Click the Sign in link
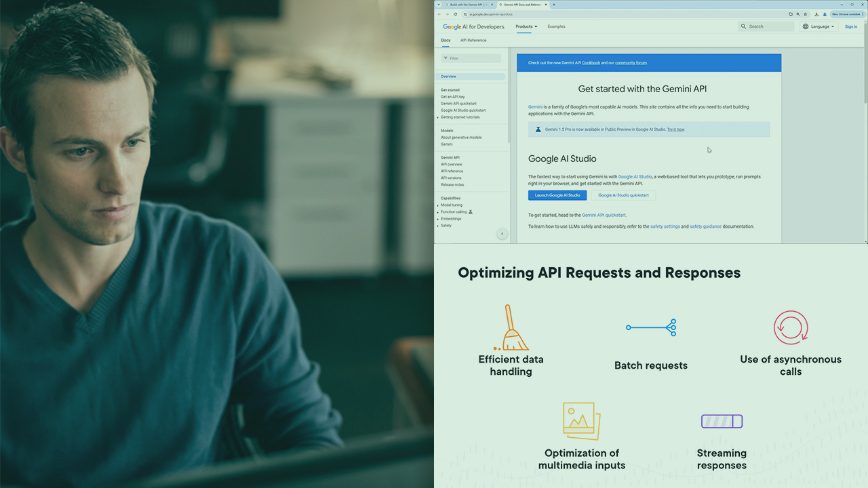Viewport: 868px width, 488px height. [x=850, y=26]
